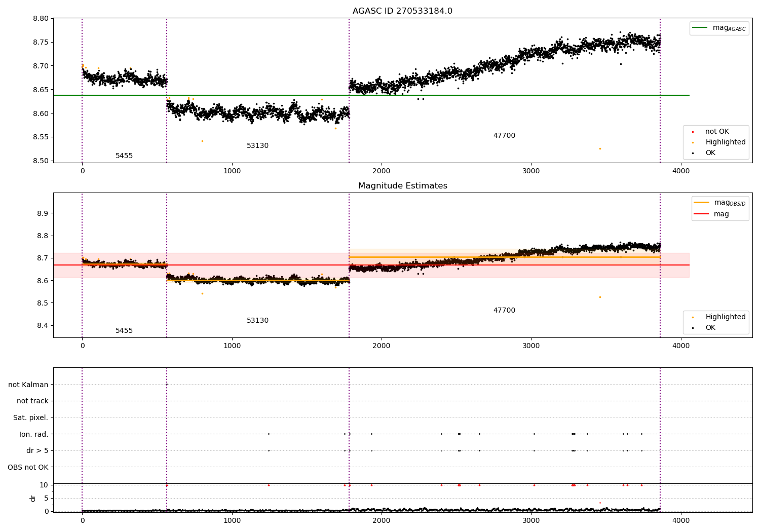
Task: Click 'Highlighted' legend entry in top plot
Action: click(x=719, y=142)
